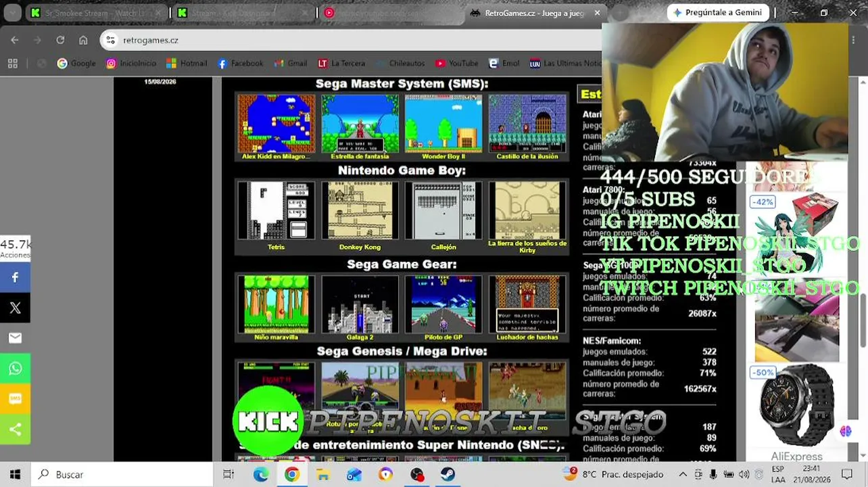Click the retrogames.cz address bar
Image resolution: width=868 pixels, height=487 pixels.
coord(352,40)
